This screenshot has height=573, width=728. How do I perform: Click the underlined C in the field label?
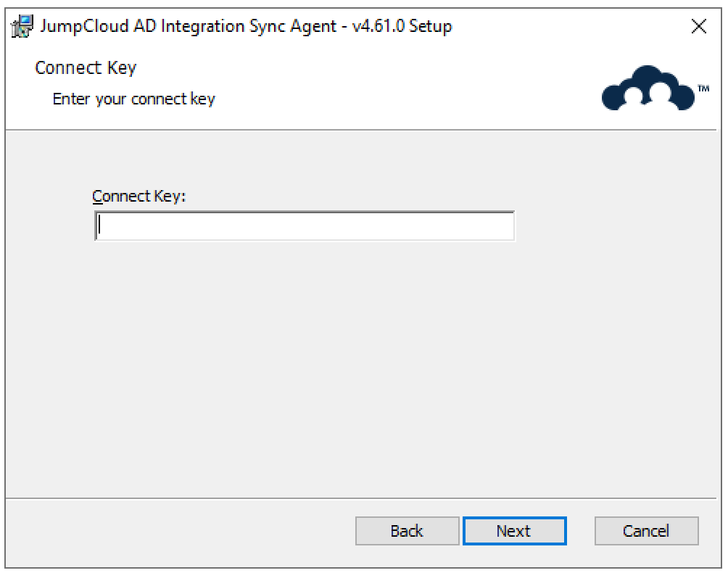point(97,196)
